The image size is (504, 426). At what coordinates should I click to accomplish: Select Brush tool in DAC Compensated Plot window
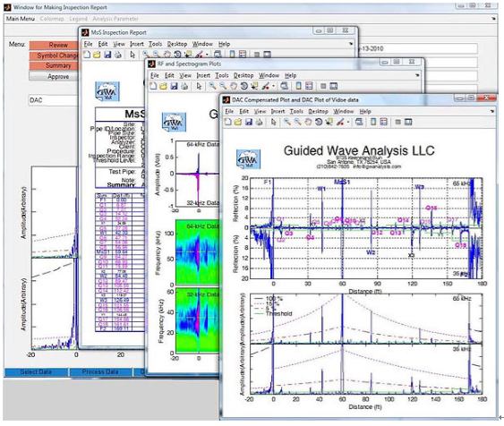click(340, 122)
